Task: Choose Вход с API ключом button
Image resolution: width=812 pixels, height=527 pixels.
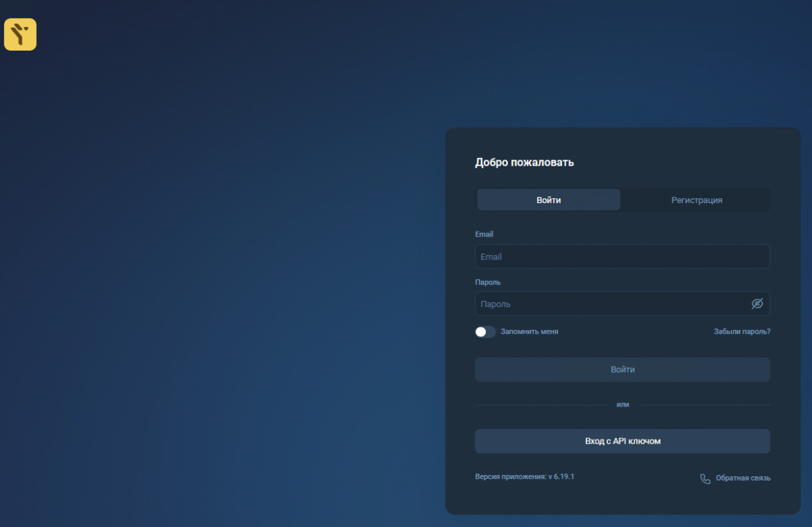Action: tap(622, 441)
